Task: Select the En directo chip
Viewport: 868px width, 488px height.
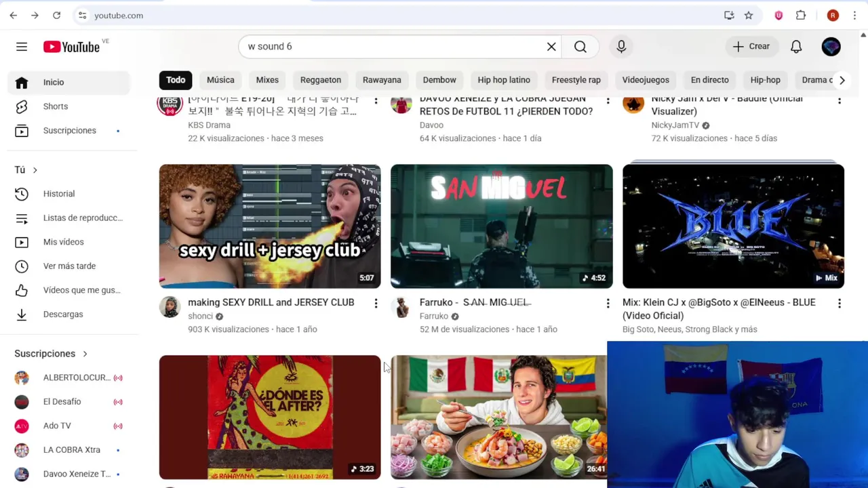Action: 710,80
